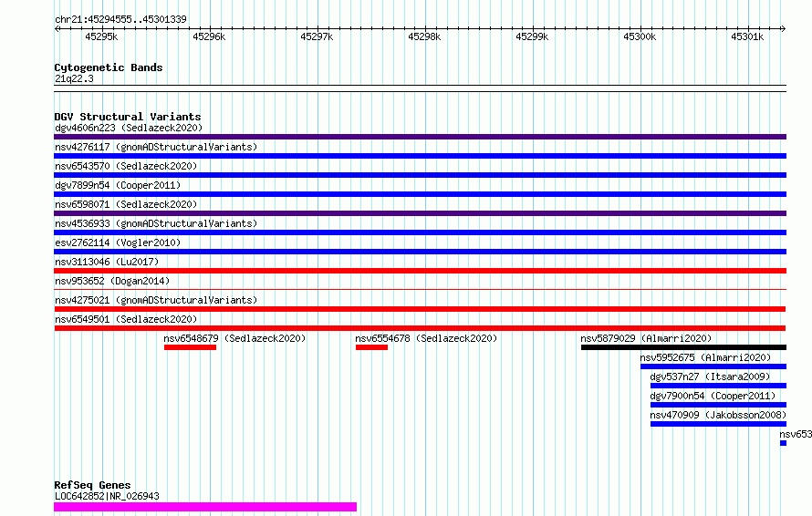812x516 pixels.
Task: Select the dgv7900n54 (Cooper2011) label
Action: (713, 396)
